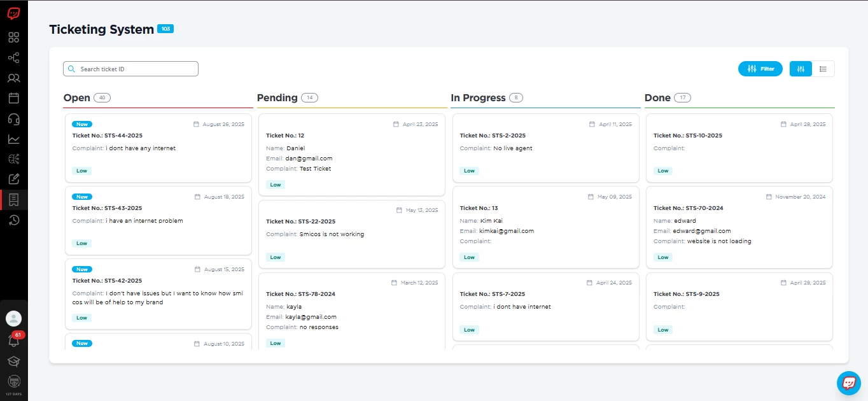
Task: Click the edit note icon in sidebar
Action: click(13, 179)
